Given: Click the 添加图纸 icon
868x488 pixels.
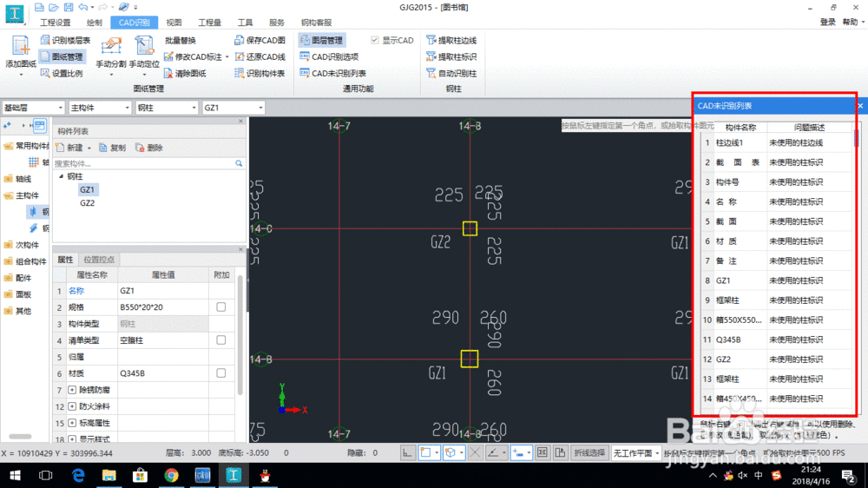Looking at the screenshot, I should 20,48.
